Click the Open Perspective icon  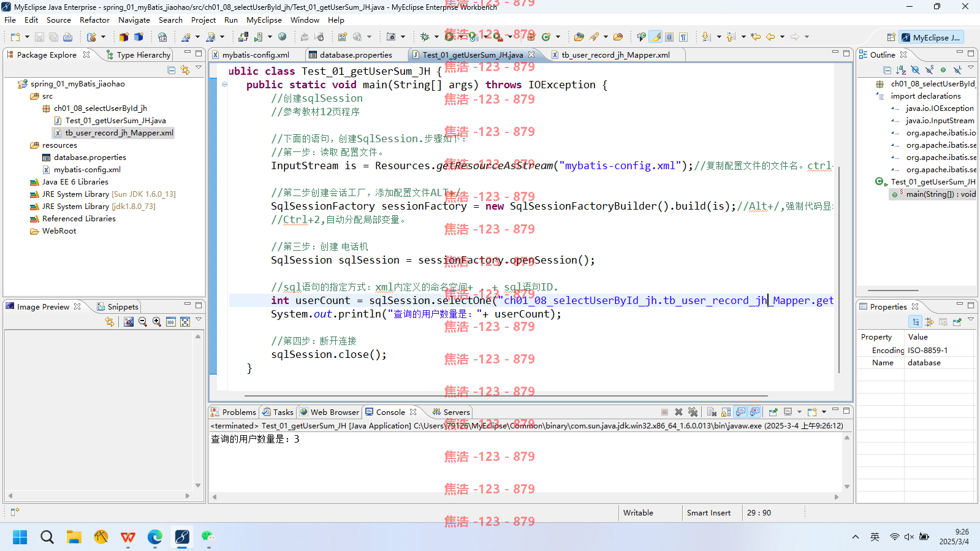pos(891,37)
